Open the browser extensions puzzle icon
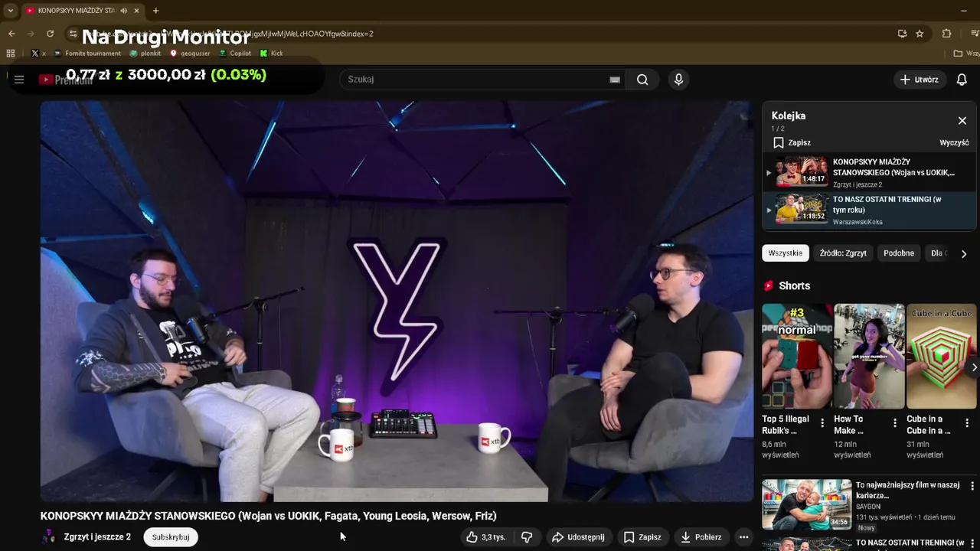The image size is (980, 551). coord(946,34)
